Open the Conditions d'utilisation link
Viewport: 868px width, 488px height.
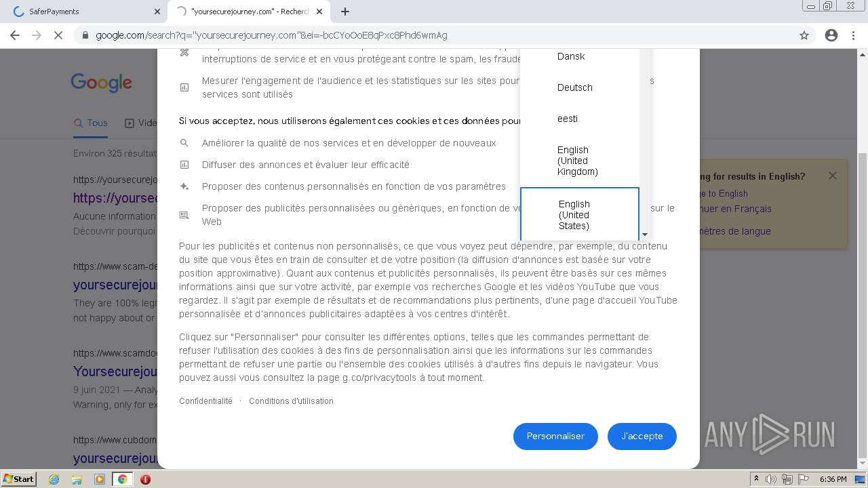coord(291,401)
